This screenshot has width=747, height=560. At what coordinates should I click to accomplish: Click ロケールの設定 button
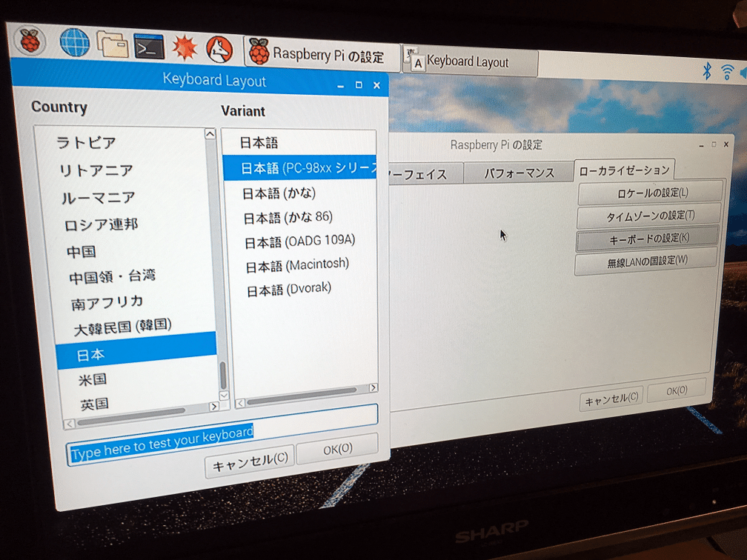coord(651,193)
